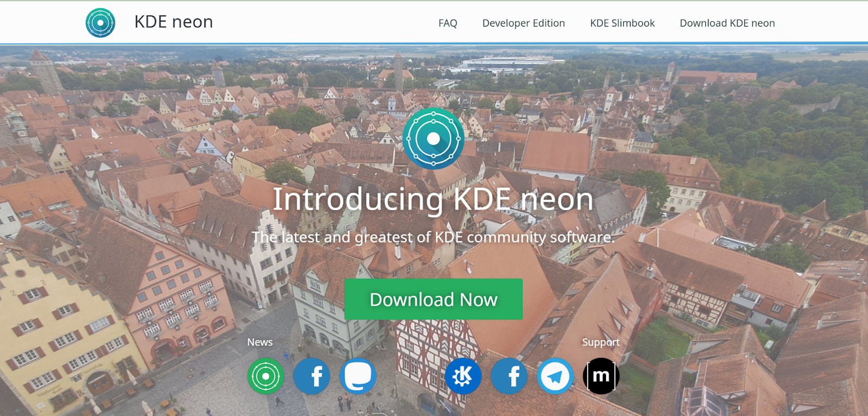Select Download KDE neon in navigation
868x416 pixels.
pyautogui.click(x=727, y=23)
